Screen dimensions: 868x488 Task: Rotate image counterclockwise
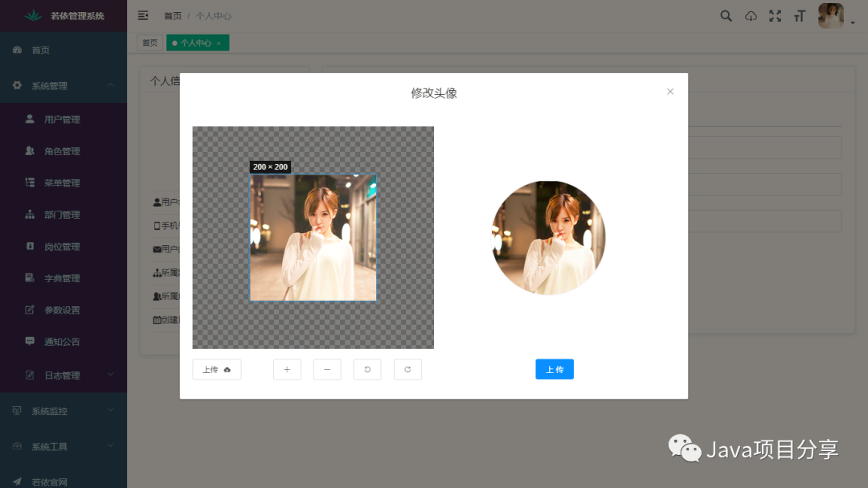click(367, 369)
